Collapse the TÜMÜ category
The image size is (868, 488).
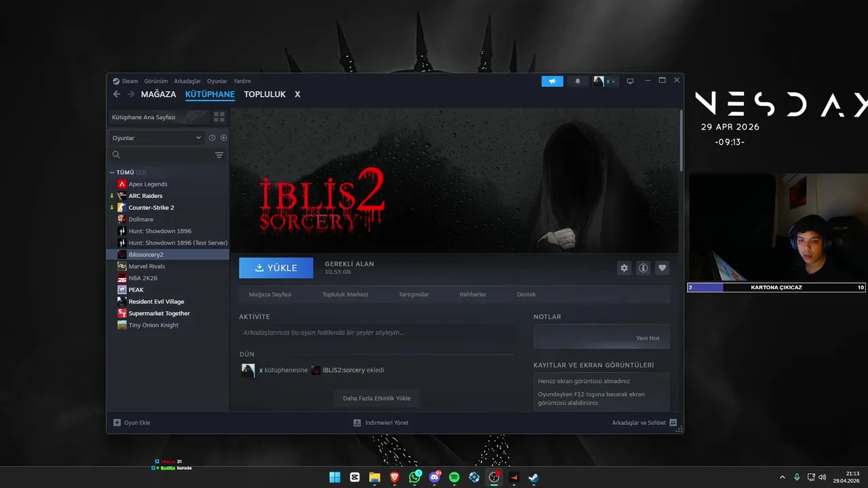113,172
